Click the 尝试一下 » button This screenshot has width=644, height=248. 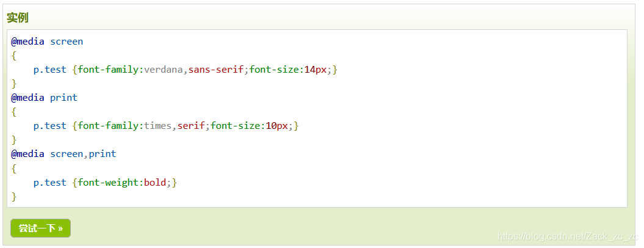(x=40, y=228)
